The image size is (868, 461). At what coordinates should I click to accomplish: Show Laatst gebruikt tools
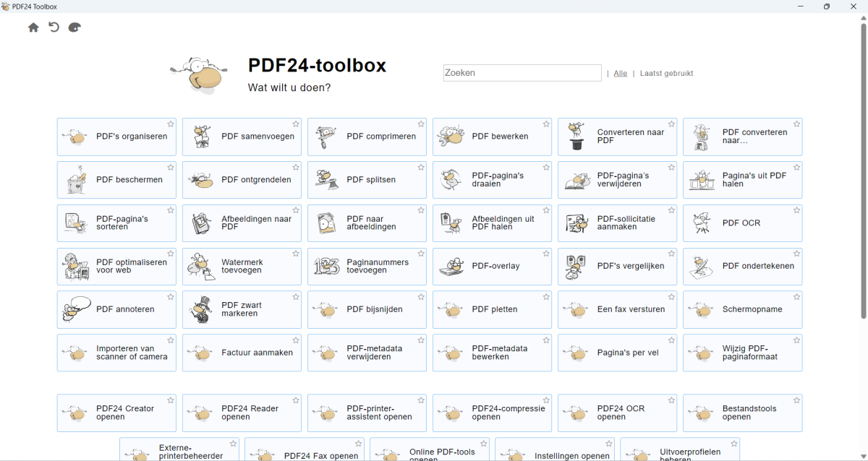coord(666,73)
